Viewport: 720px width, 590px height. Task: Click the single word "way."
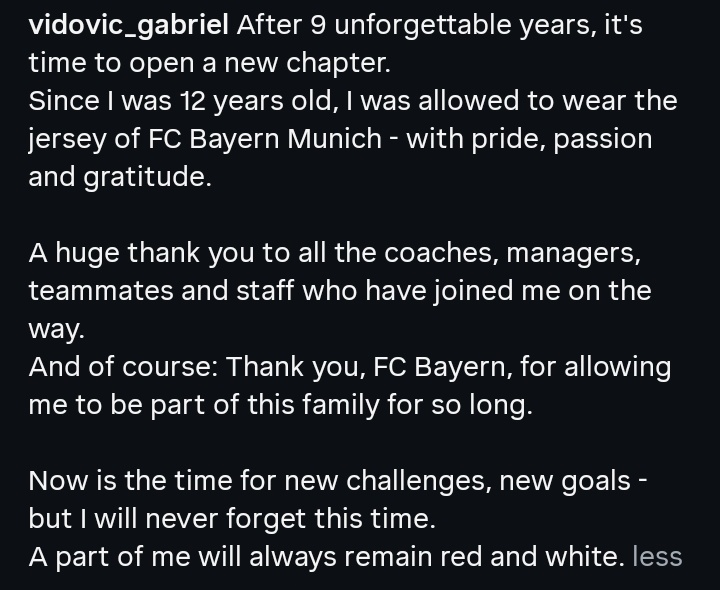(56, 330)
